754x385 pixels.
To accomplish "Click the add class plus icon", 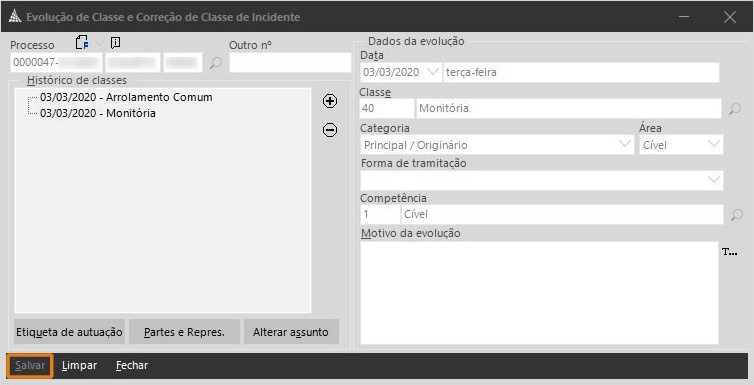I will (330, 101).
